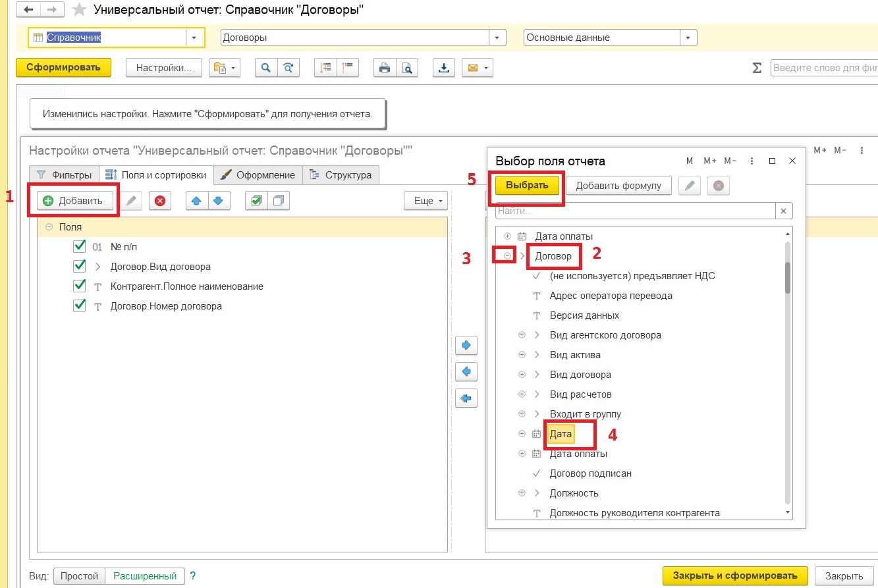The image size is (878, 588).
Task: Click the yellow "Выбрать" button
Action: 527,186
